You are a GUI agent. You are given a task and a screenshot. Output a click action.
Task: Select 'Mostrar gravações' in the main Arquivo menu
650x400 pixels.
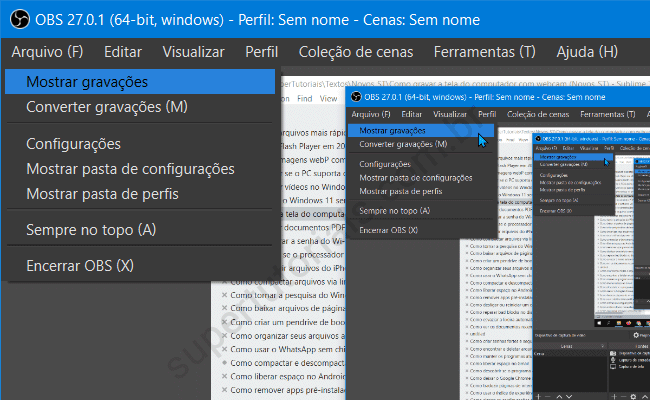pyautogui.click(x=87, y=82)
